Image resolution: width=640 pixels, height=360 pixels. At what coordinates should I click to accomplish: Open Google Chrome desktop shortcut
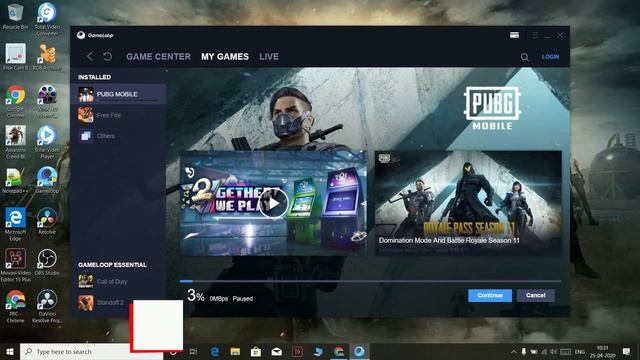coord(15,101)
